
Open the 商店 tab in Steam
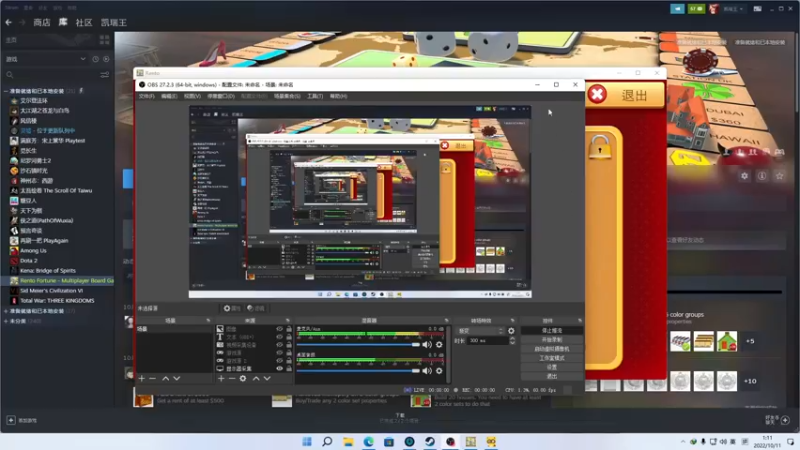coord(42,22)
